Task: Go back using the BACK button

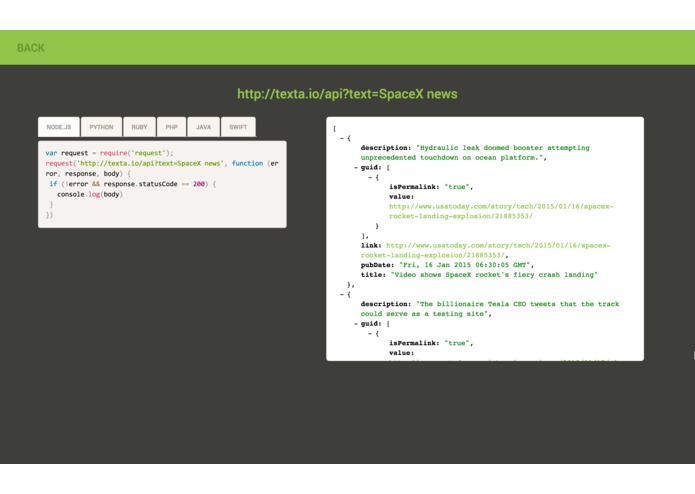Action: tap(31, 48)
